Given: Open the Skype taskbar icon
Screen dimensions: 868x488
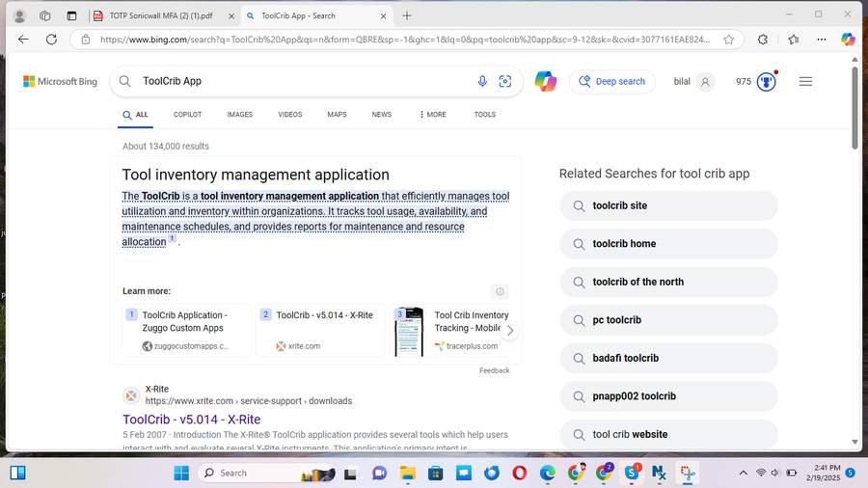Looking at the screenshot, I should [631, 474].
